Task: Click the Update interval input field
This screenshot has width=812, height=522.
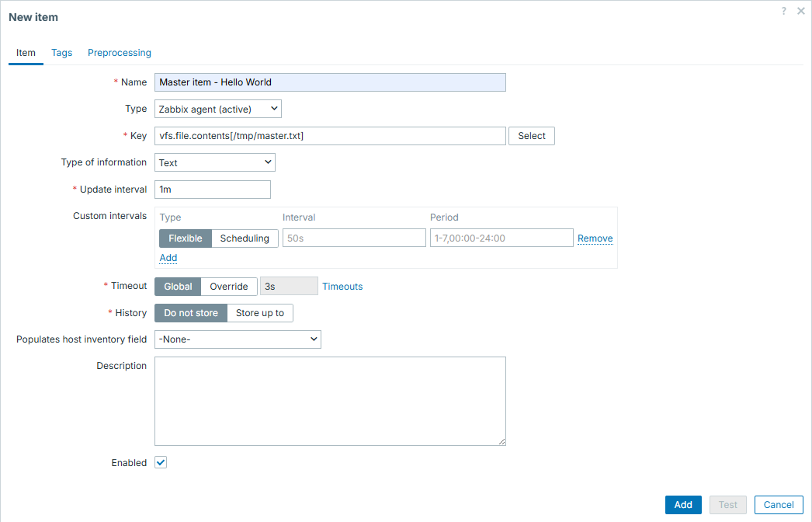Action: click(213, 190)
